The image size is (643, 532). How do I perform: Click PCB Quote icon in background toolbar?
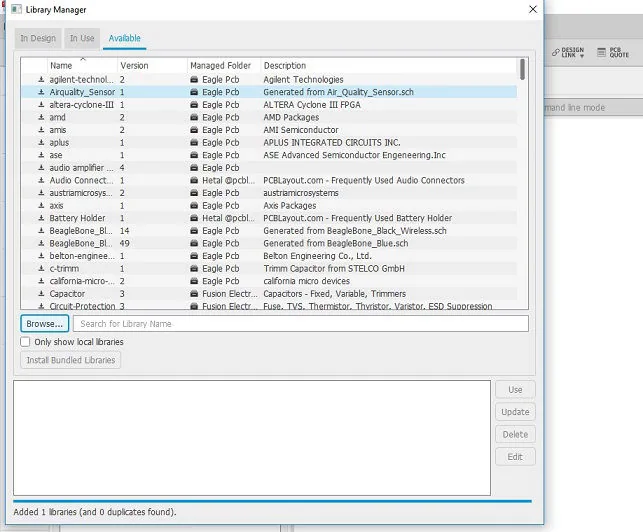click(601, 52)
